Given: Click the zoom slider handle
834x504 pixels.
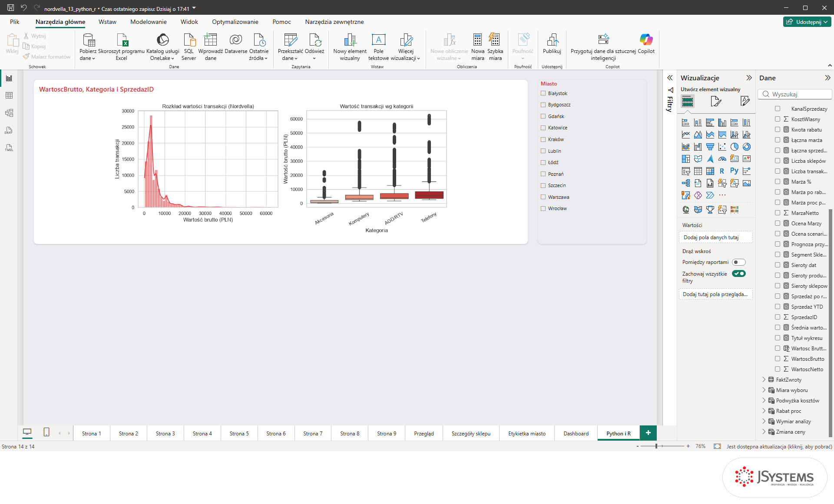Looking at the screenshot, I should pos(656,446).
